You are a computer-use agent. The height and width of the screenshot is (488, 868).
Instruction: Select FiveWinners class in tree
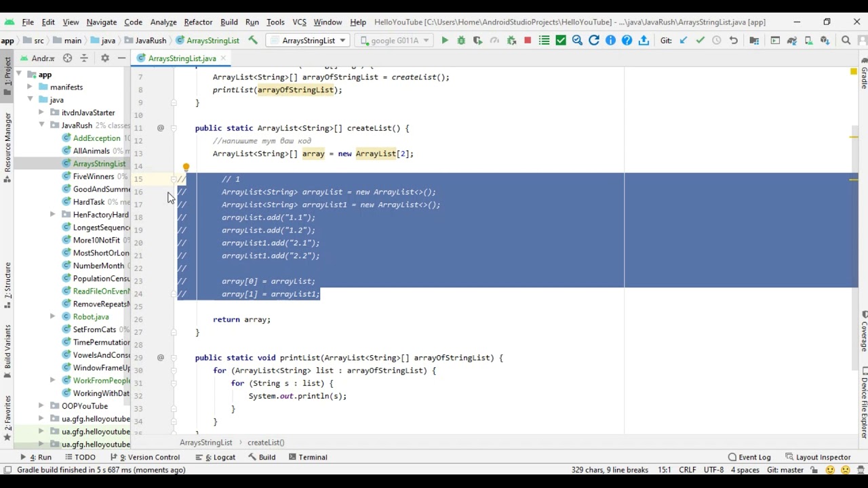(94, 176)
